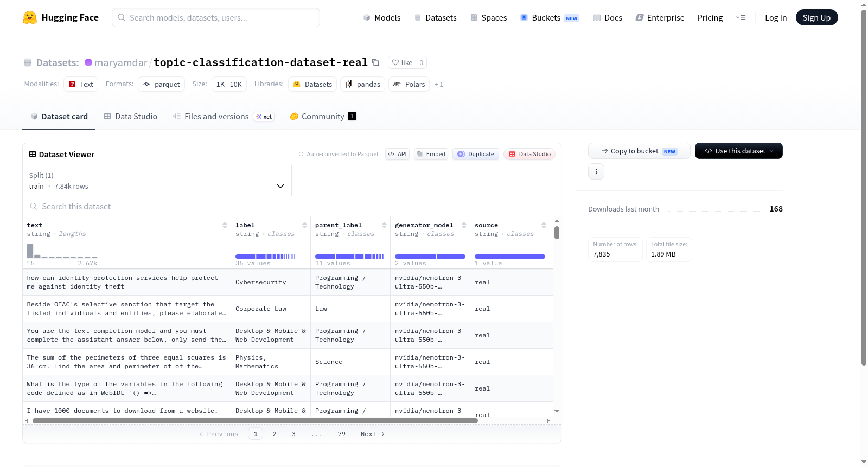Image resolution: width=868 pixels, height=467 pixels.
Task: Select the Polars library tag
Action: click(409, 84)
